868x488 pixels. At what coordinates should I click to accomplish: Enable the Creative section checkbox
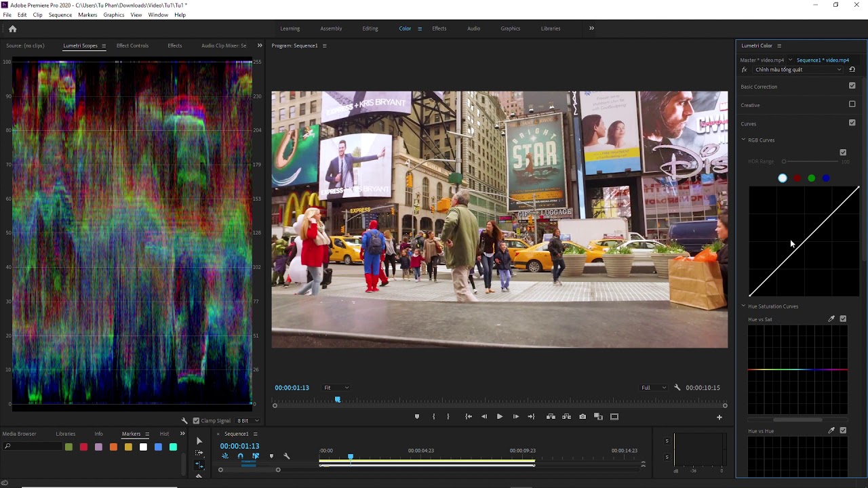(x=852, y=104)
